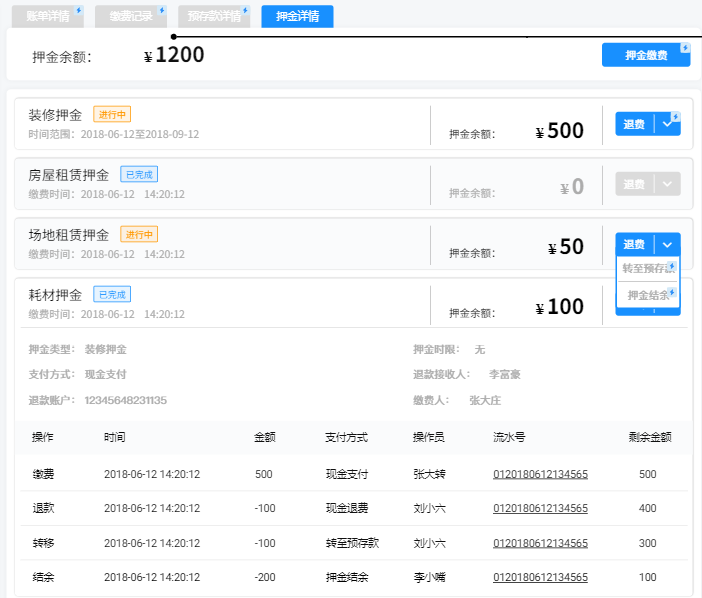Click the 押金缴费 button
Viewport: 702px width, 598px height.
645,55
